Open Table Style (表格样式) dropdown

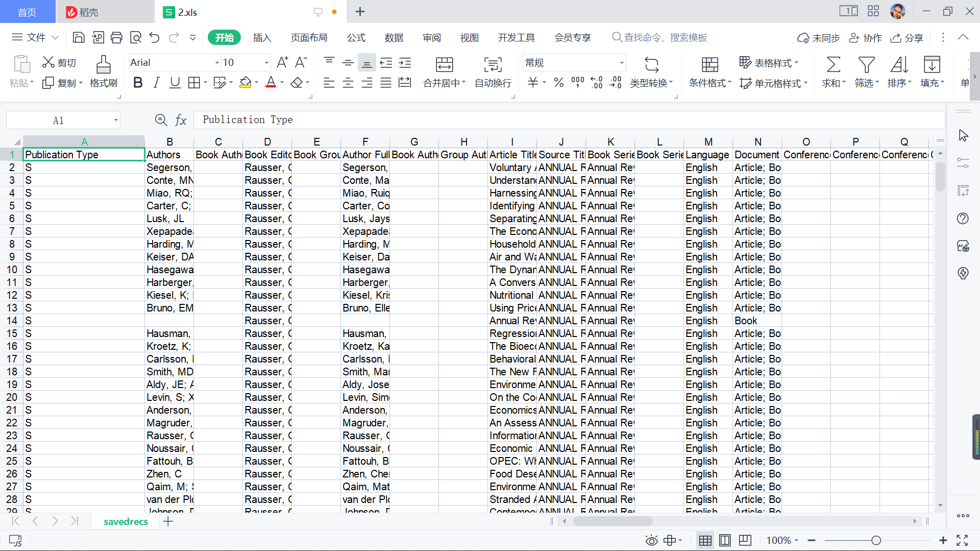coord(769,62)
